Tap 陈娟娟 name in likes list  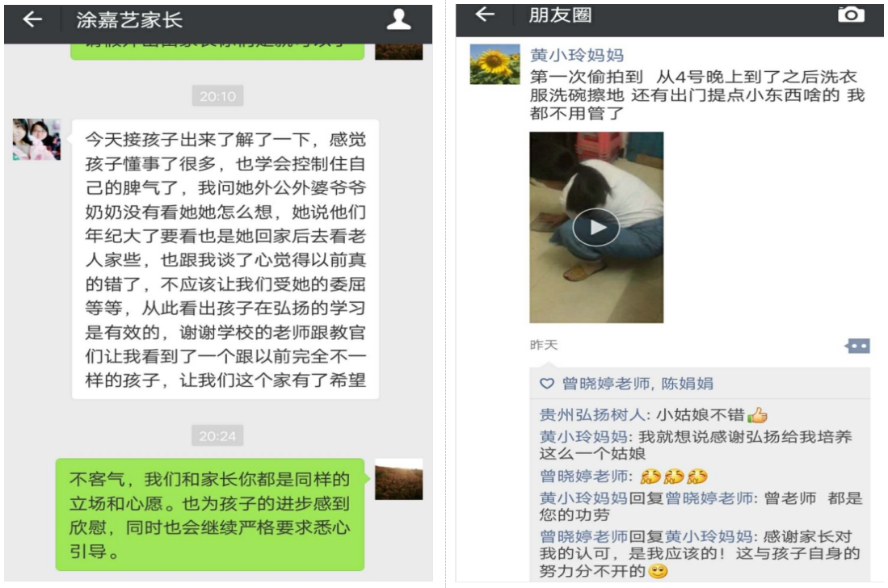tap(688, 384)
